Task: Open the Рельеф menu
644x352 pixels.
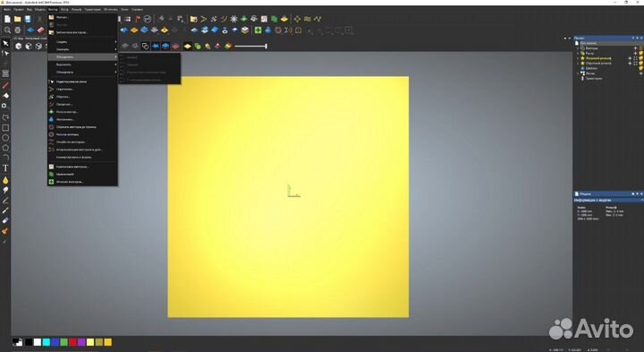Action: 76,9
